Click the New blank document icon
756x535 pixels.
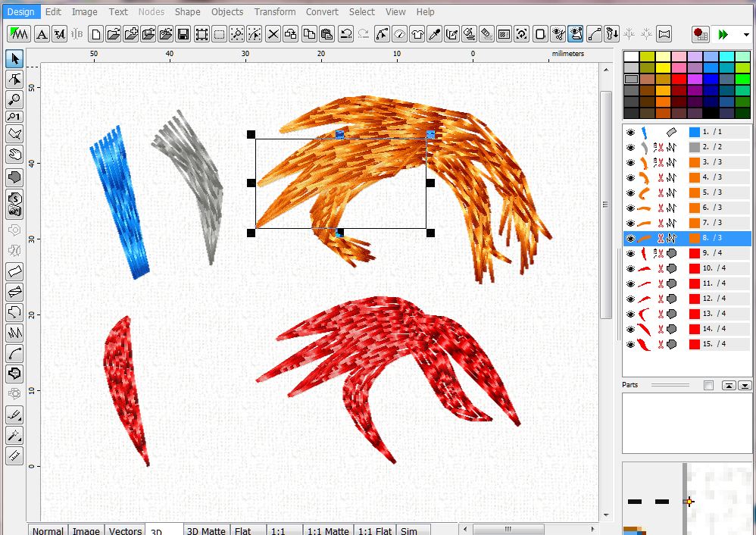[95, 34]
